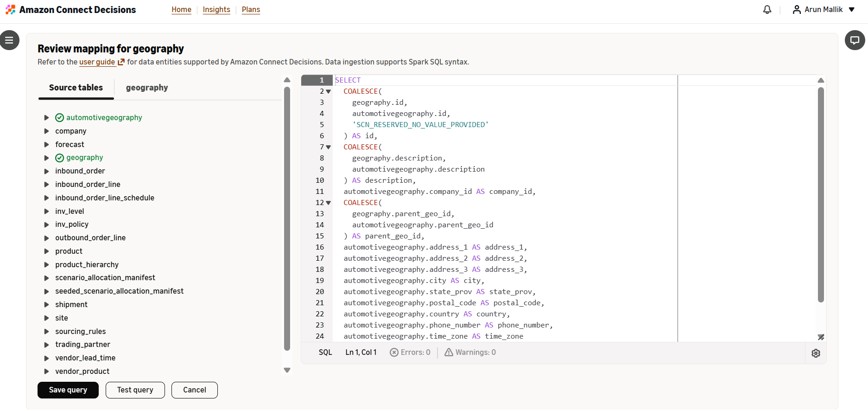
Task: Click editor line number 24
Action: coord(320,336)
